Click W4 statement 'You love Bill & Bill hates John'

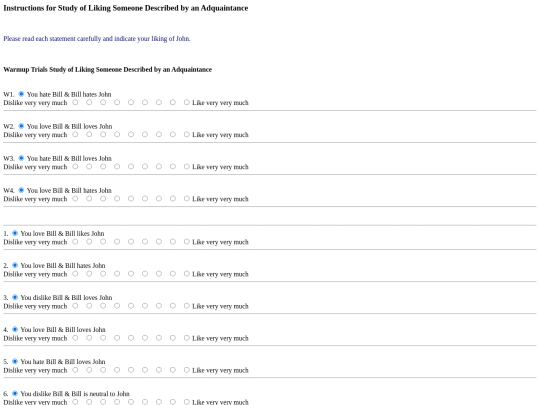pos(69,190)
